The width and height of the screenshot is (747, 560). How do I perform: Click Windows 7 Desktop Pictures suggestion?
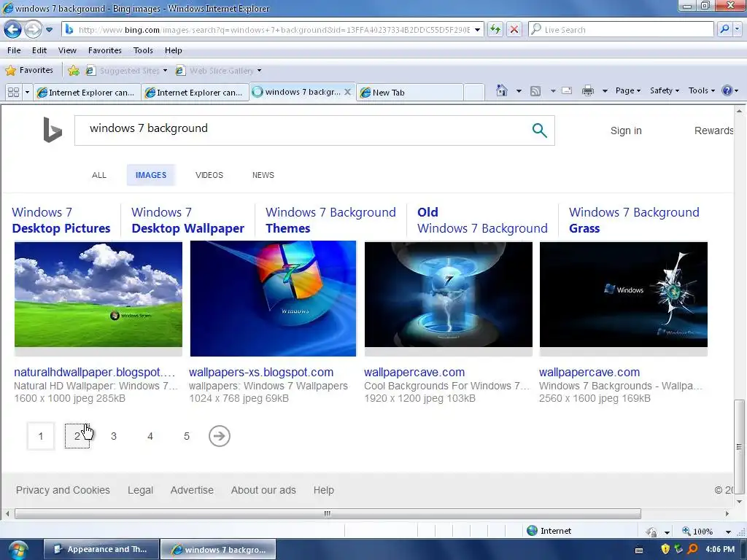pyautogui.click(x=61, y=220)
